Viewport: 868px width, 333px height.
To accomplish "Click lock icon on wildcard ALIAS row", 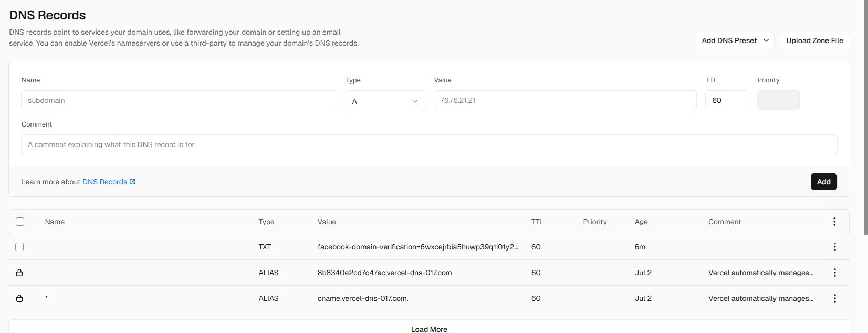I will 19,298.
